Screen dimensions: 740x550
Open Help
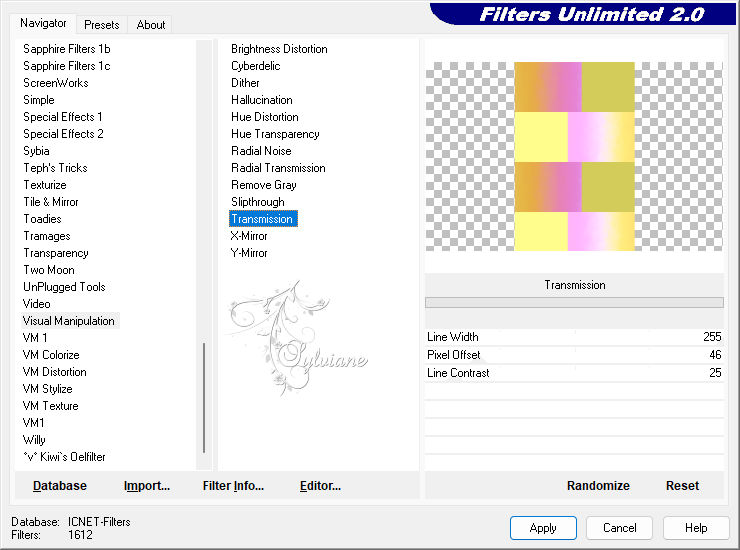pyautogui.click(x=696, y=528)
